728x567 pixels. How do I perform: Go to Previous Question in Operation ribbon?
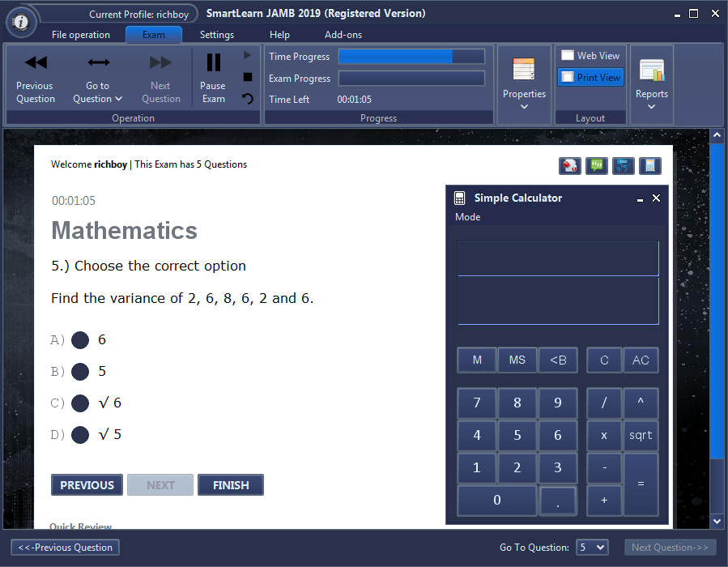[36, 79]
